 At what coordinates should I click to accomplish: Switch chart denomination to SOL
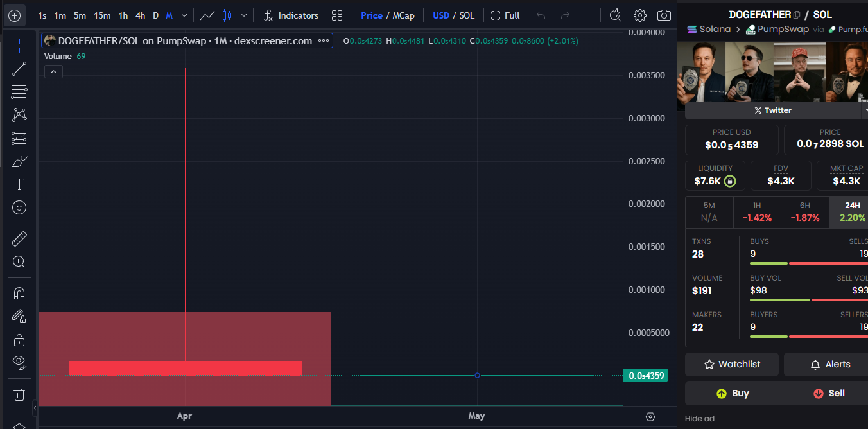[x=467, y=15]
